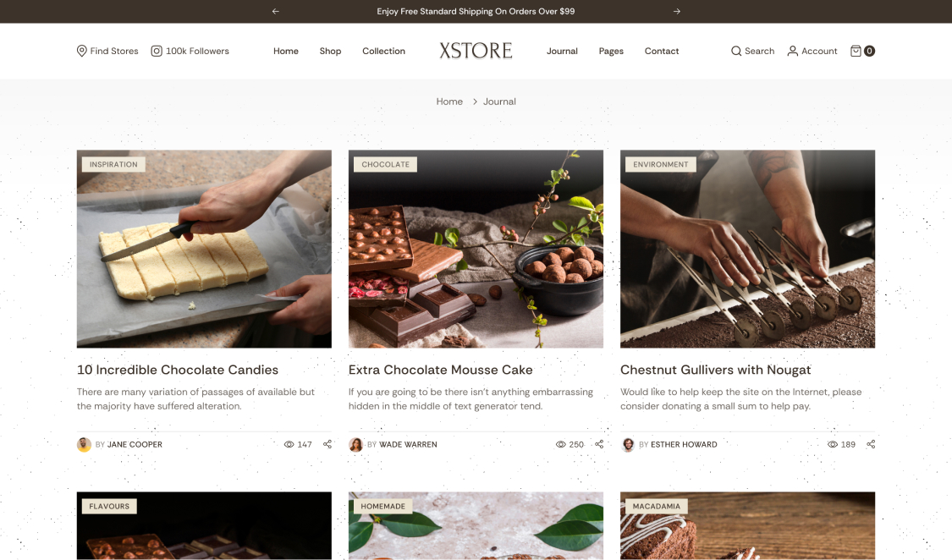The width and height of the screenshot is (952, 560).
Task: Open the Search magnifier icon
Action: (x=736, y=51)
